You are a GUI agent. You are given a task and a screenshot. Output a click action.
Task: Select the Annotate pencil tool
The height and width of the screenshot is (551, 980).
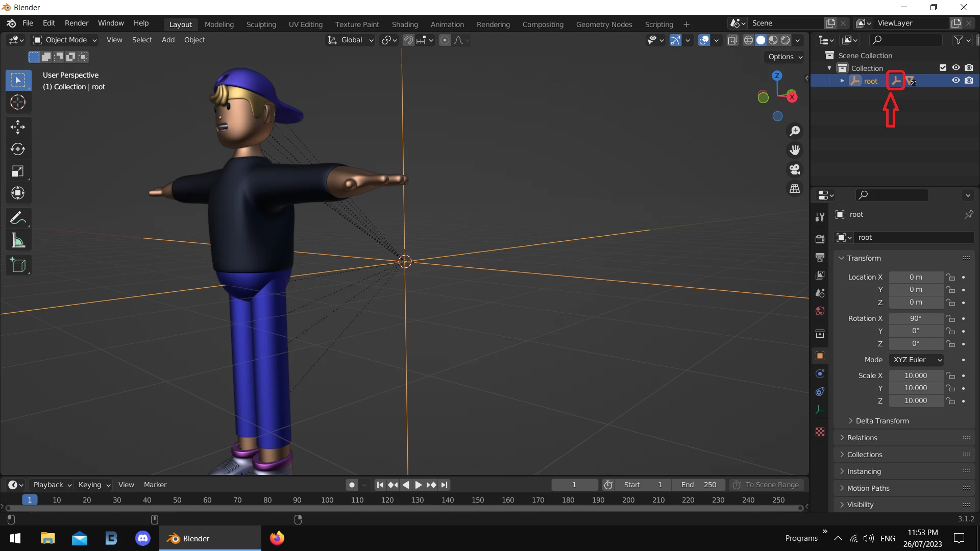(18, 218)
